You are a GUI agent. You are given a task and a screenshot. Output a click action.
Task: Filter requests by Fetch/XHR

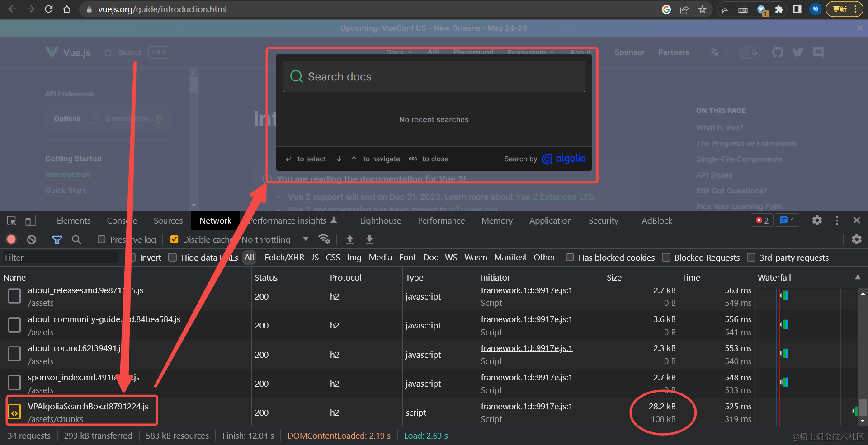pos(284,258)
